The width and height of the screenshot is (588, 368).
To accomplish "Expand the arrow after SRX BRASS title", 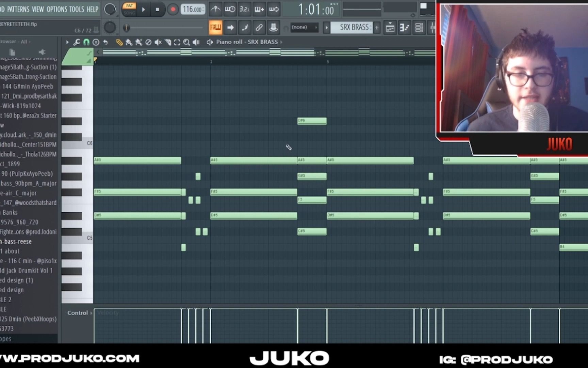I will [281, 42].
